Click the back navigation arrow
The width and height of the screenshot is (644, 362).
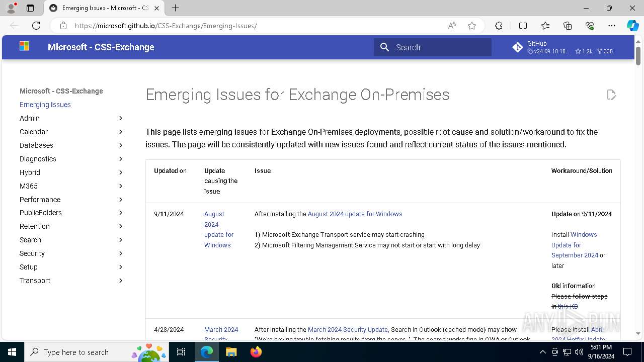14,26
